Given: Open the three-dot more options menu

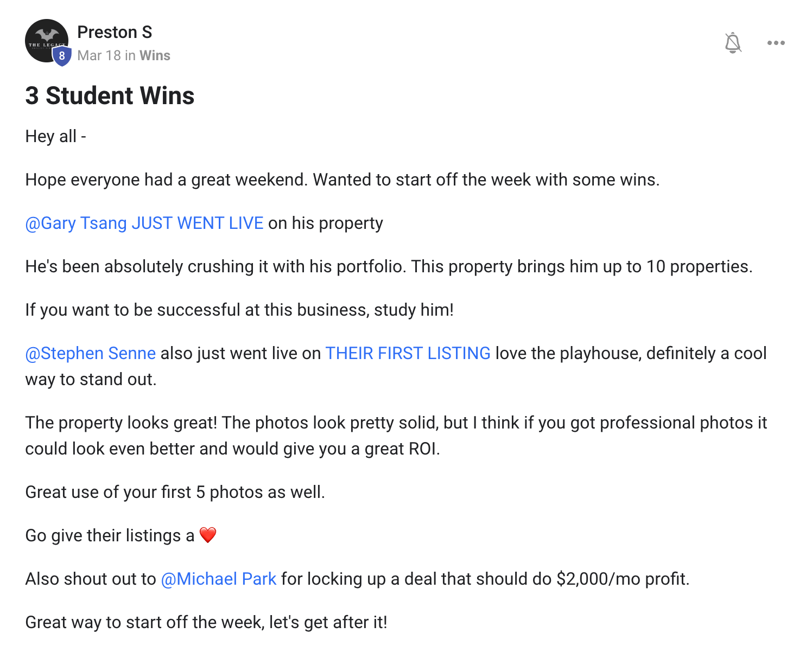Looking at the screenshot, I should pos(776,43).
